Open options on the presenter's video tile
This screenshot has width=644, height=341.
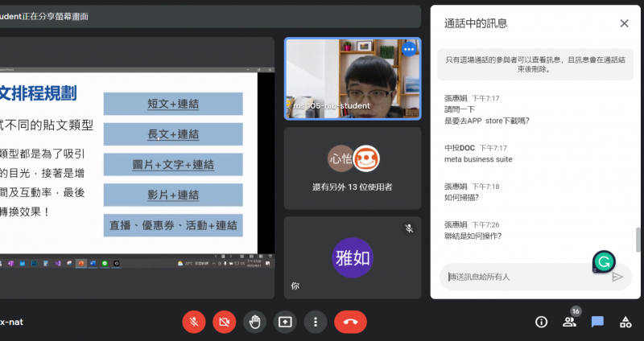tap(409, 49)
